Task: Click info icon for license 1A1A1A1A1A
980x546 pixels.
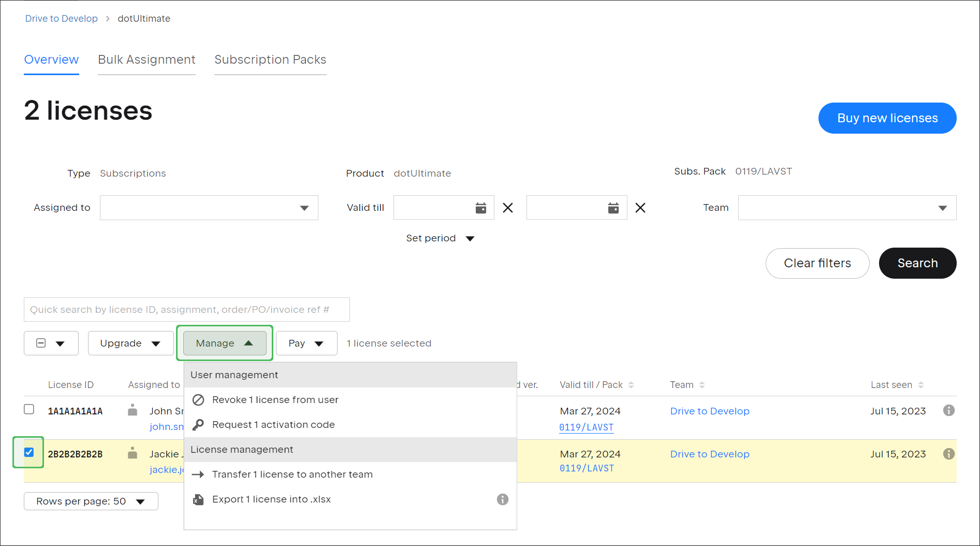Action: pos(948,410)
